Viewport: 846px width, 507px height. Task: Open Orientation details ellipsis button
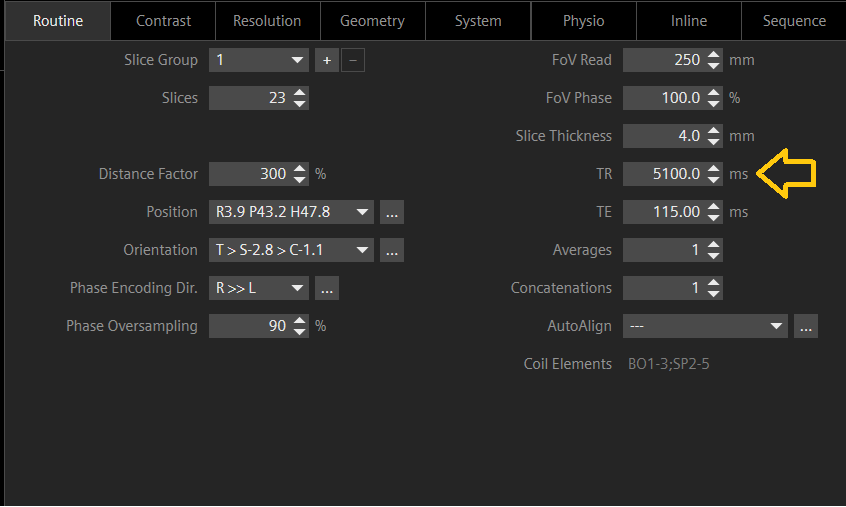point(392,250)
